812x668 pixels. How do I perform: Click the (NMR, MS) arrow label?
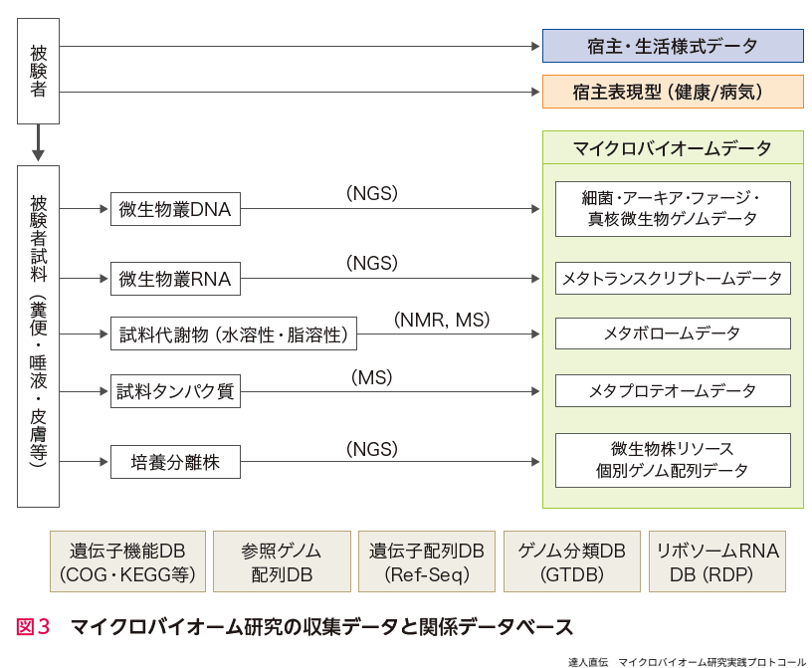[x=442, y=320]
